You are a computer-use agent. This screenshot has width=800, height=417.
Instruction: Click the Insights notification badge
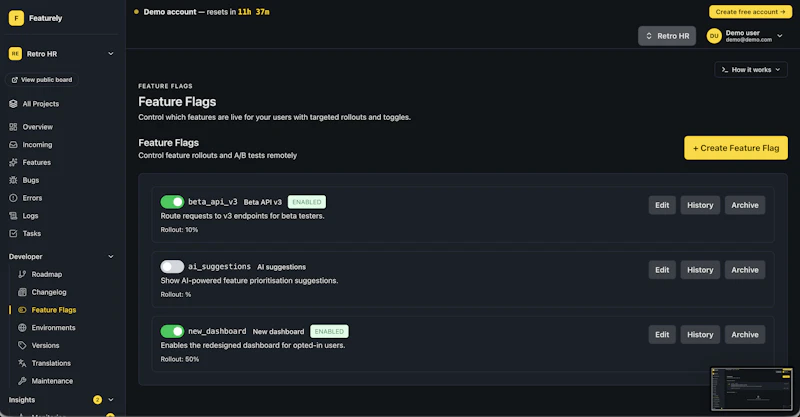pos(97,400)
